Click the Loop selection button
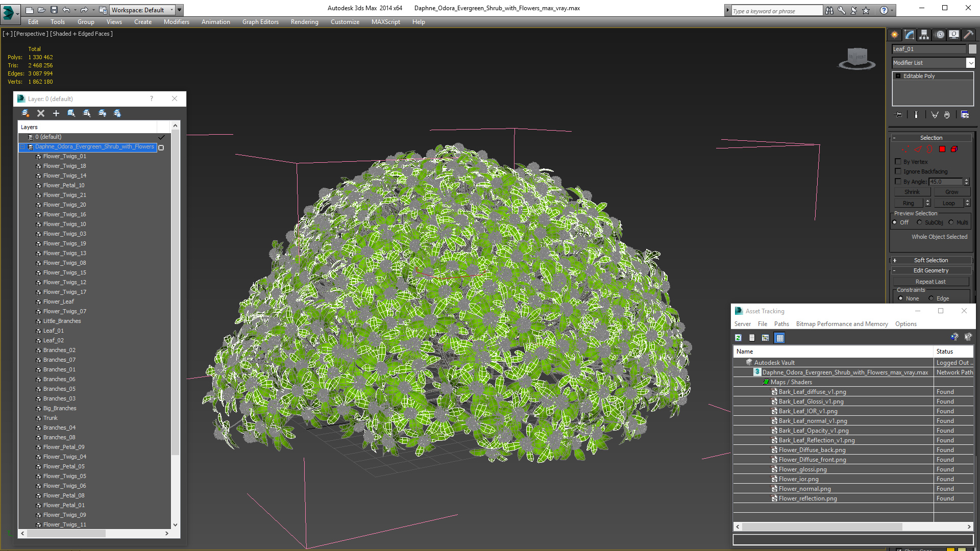 point(949,203)
